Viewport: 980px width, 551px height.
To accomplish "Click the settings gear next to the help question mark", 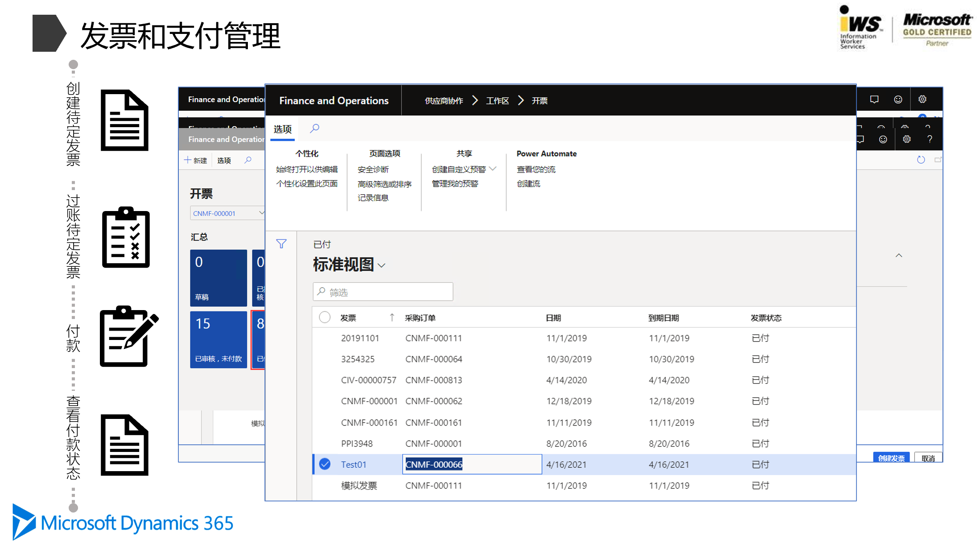I will [x=906, y=139].
